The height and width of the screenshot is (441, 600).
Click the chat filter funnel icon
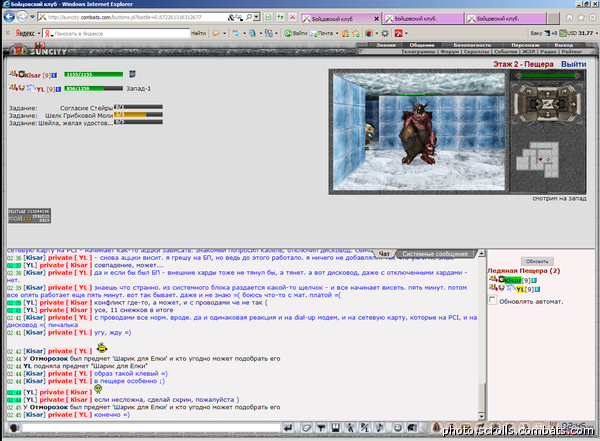(x=321, y=428)
